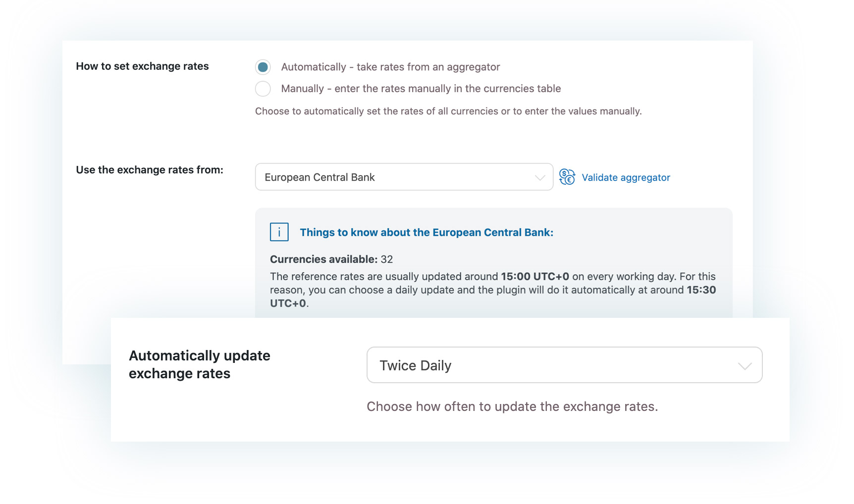The height and width of the screenshot is (504, 854).
Task: Click the How to set exchange rates label
Action: click(x=143, y=66)
